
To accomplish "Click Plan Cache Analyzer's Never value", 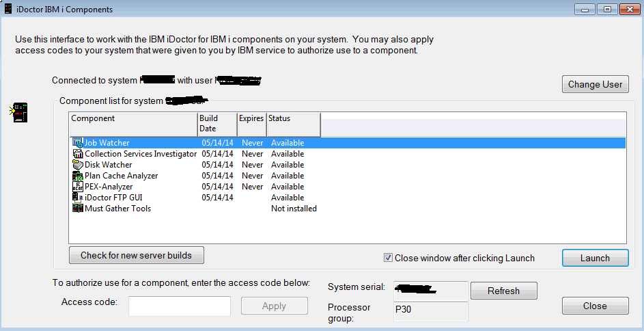I will coord(253,176).
